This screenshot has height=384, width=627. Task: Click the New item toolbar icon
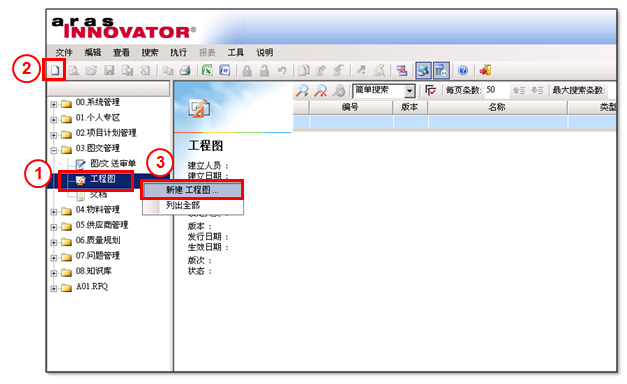point(55,71)
